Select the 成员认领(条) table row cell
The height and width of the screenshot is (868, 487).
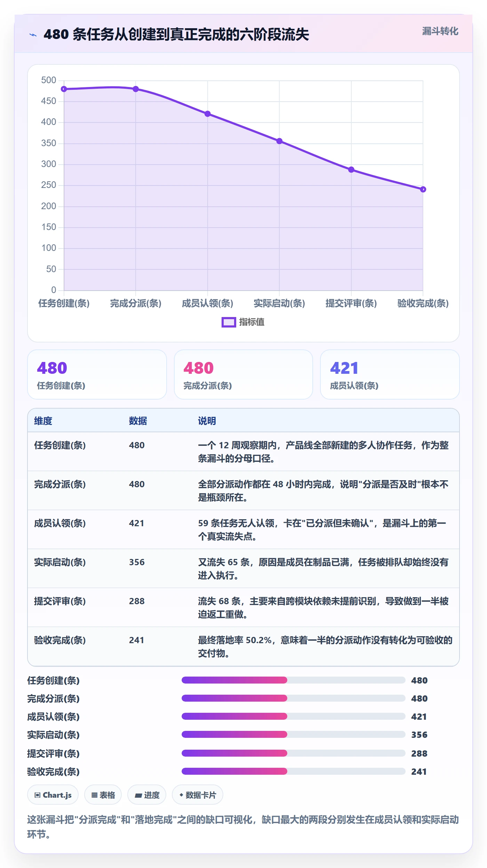tap(60, 523)
